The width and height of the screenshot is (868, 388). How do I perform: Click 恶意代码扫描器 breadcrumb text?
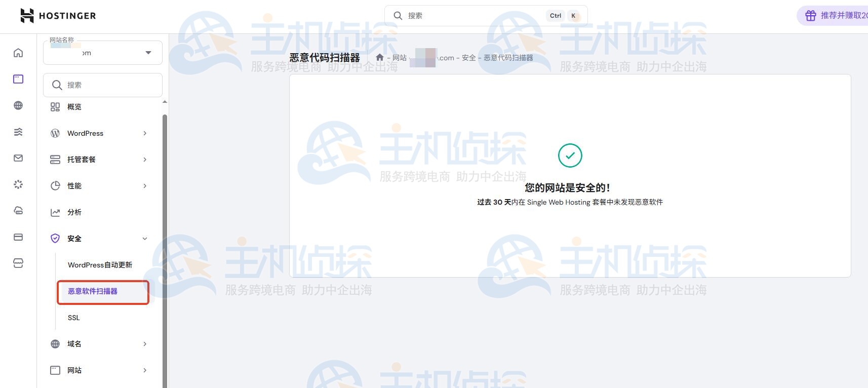point(508,58)
